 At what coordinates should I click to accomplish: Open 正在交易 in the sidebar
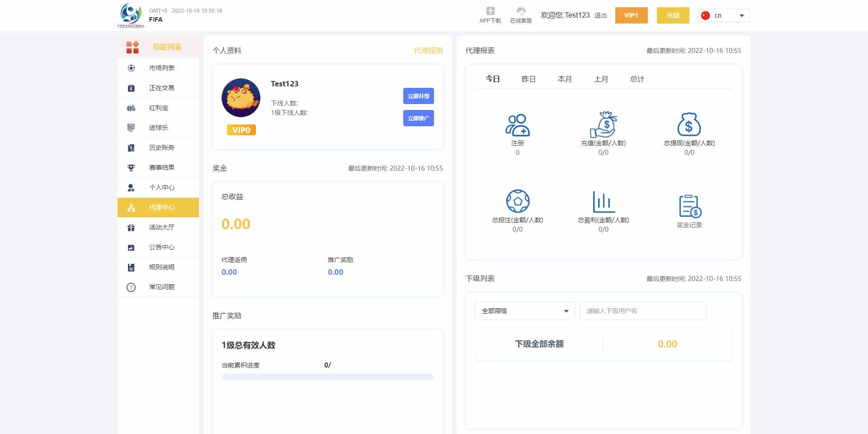(x=158, y=88)
